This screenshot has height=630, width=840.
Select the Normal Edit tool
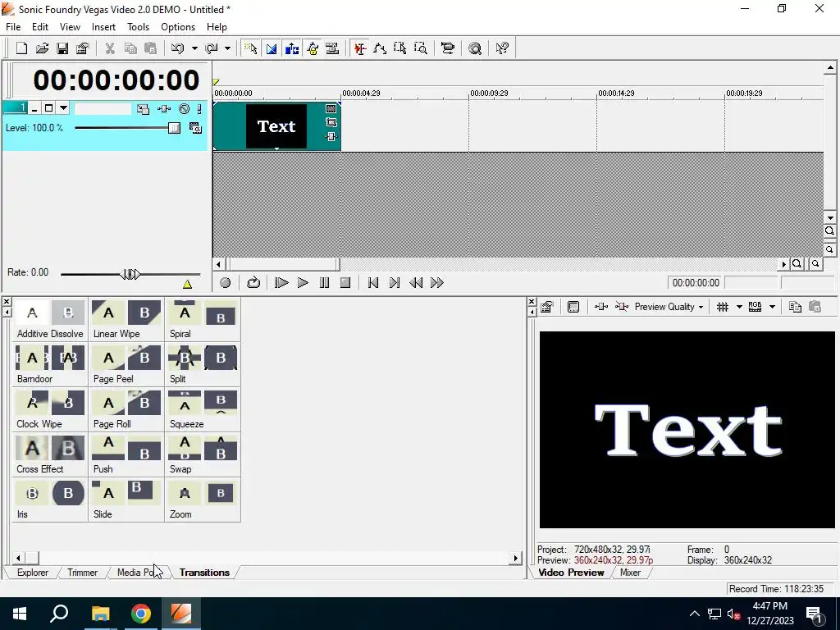tap(360, 48)
